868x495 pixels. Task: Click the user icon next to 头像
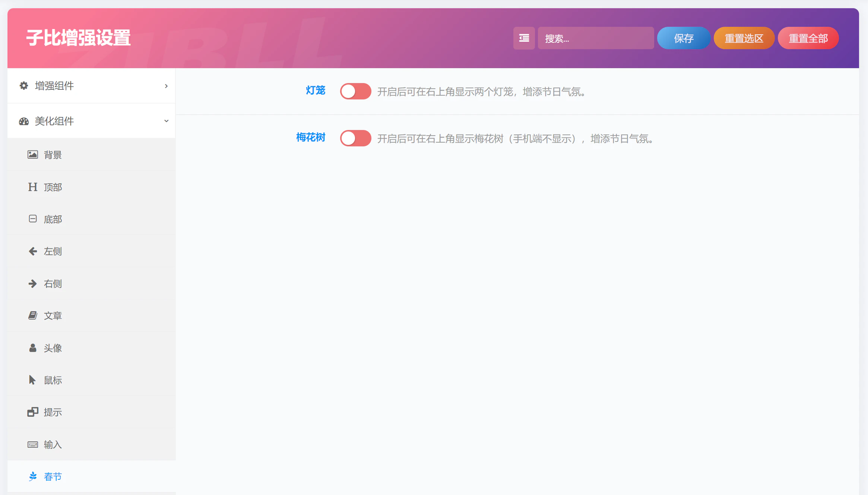tap(33, 348)
